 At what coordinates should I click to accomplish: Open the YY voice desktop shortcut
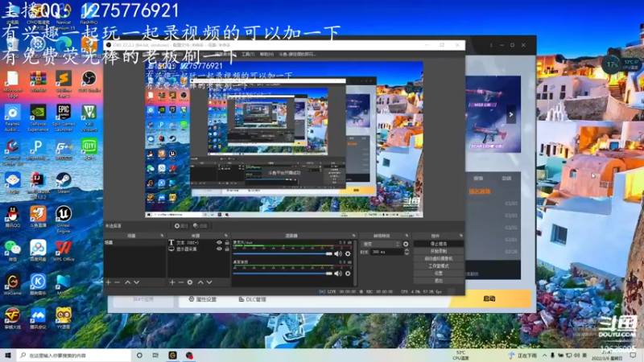coord(64,319)
